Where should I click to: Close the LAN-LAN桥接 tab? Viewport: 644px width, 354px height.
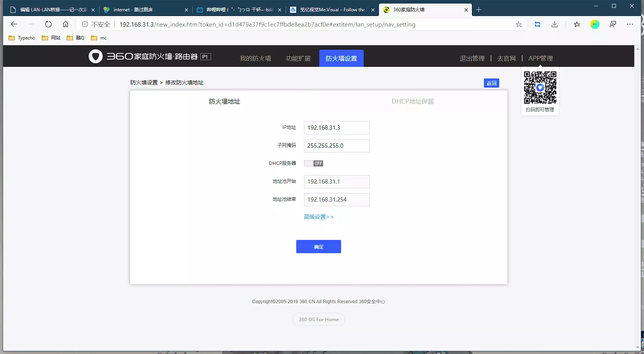tap(93, 10)
